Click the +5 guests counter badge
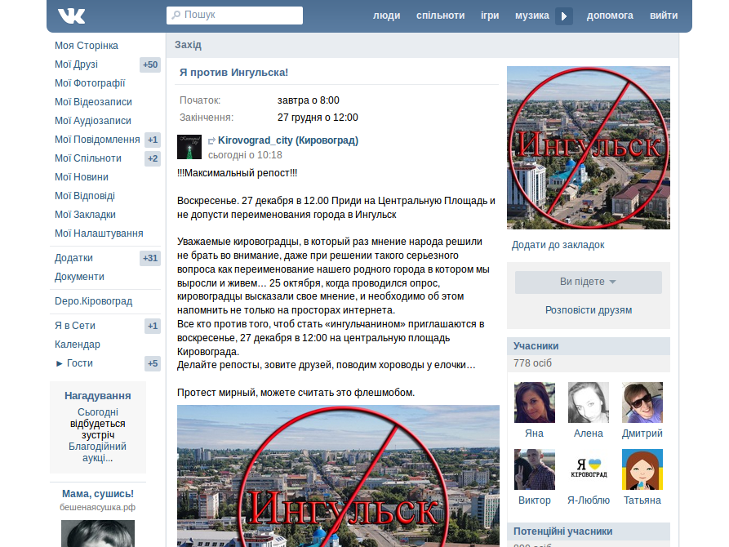The image size is (729, 547). tap(152, 363)
